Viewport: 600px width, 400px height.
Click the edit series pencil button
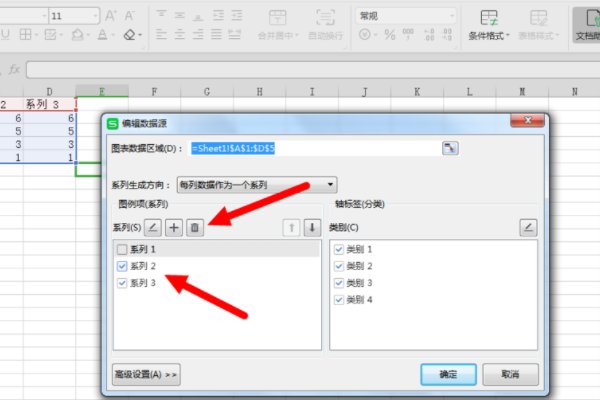pos(153,228)
